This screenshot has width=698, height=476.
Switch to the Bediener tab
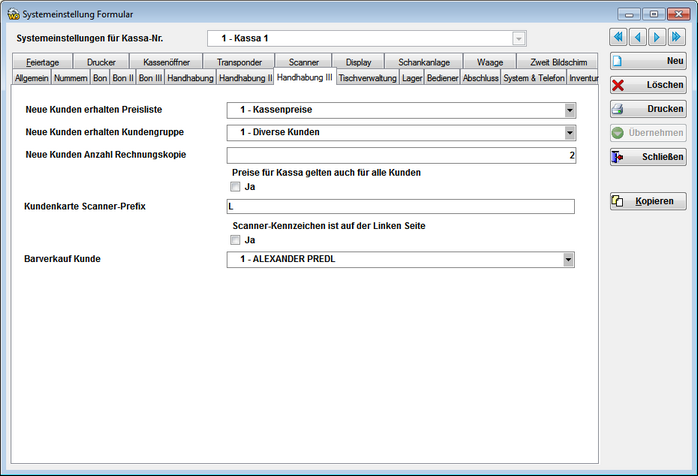click(x=442, y=78)
